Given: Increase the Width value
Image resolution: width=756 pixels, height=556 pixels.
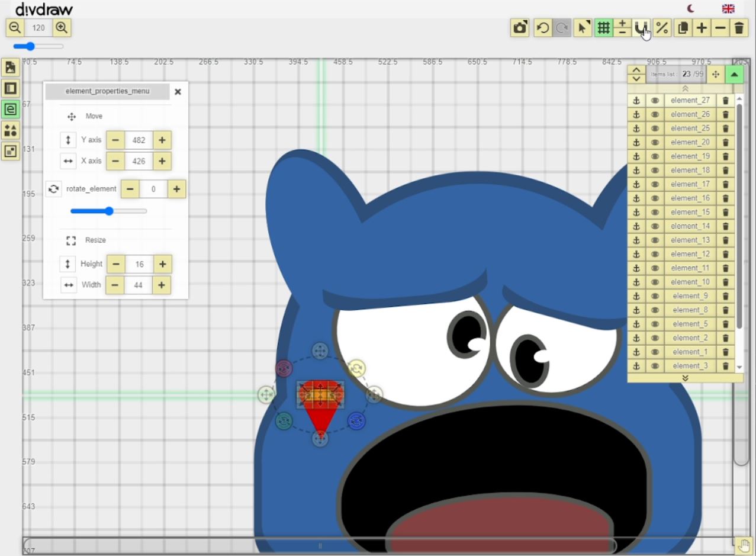Looking at the screenshot, I should click(x=161, y=285).
